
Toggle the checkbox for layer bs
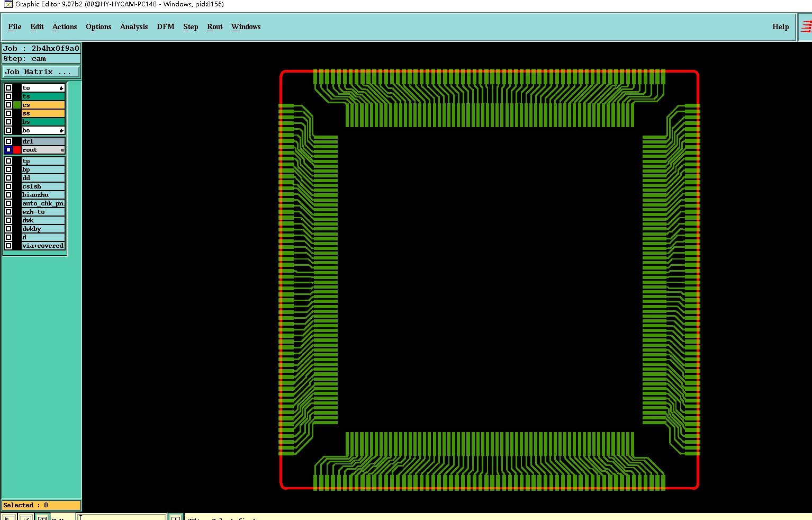[x=8, y=122]
